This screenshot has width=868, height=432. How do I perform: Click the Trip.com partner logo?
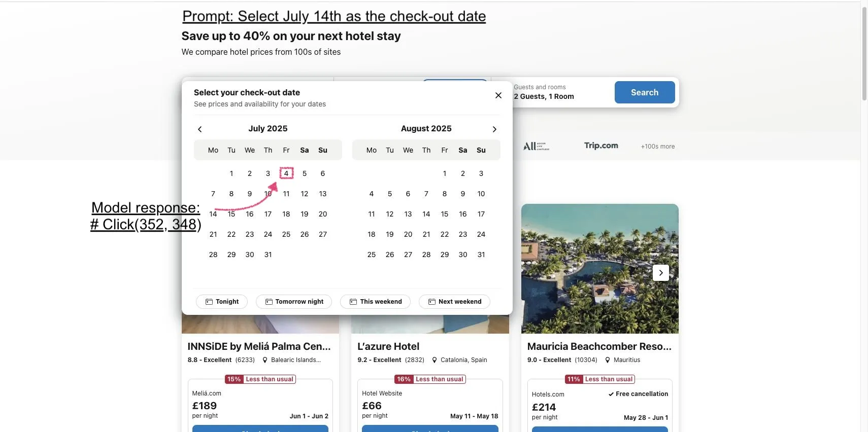pos(601,146)
